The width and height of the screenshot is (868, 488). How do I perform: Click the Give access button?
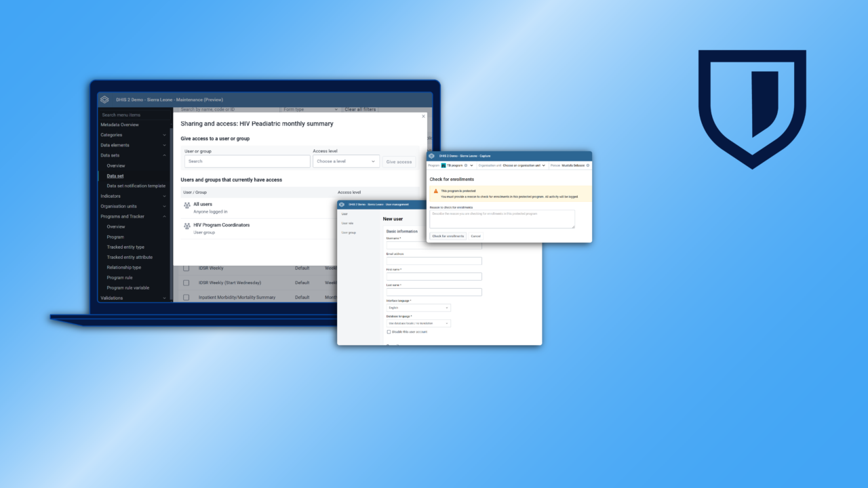click(399, 161)
